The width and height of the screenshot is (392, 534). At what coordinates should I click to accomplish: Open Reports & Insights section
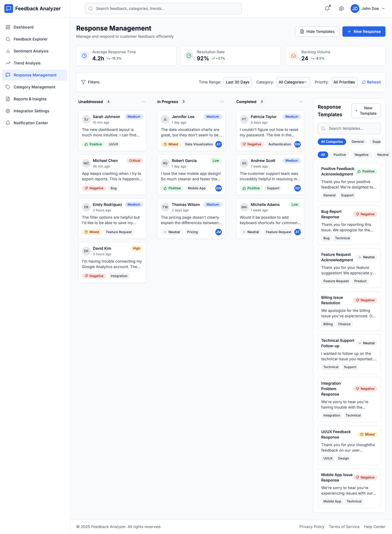coord(30,99)
